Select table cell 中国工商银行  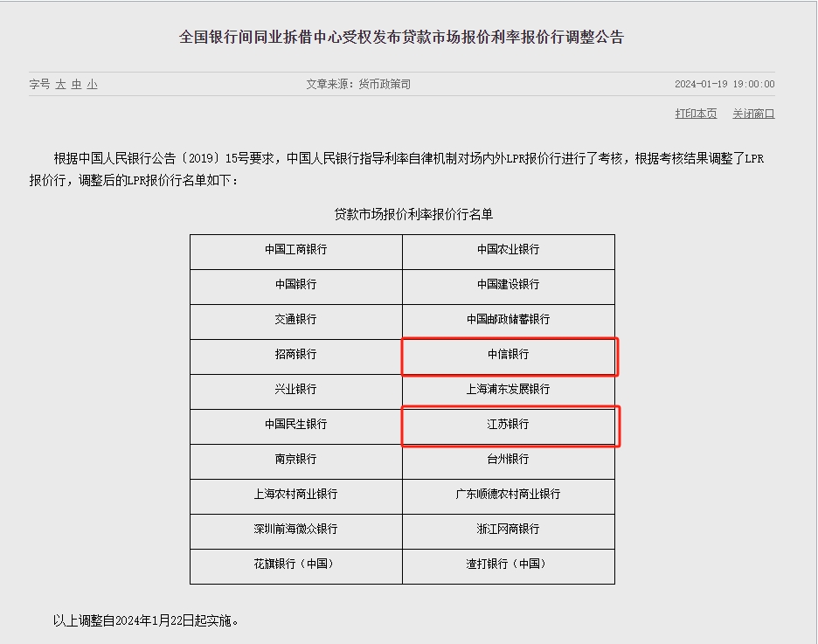click(295, 252)
